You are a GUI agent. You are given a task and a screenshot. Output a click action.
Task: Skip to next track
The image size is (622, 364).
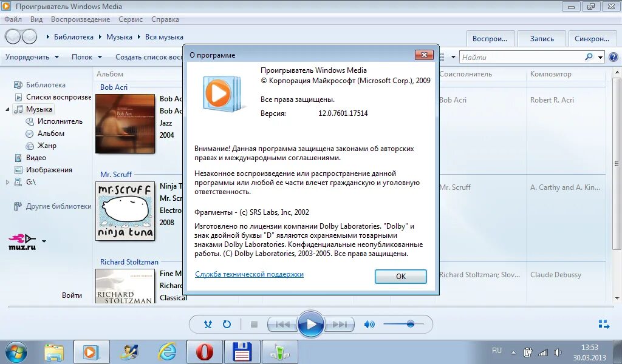click(x=339, y=325)
